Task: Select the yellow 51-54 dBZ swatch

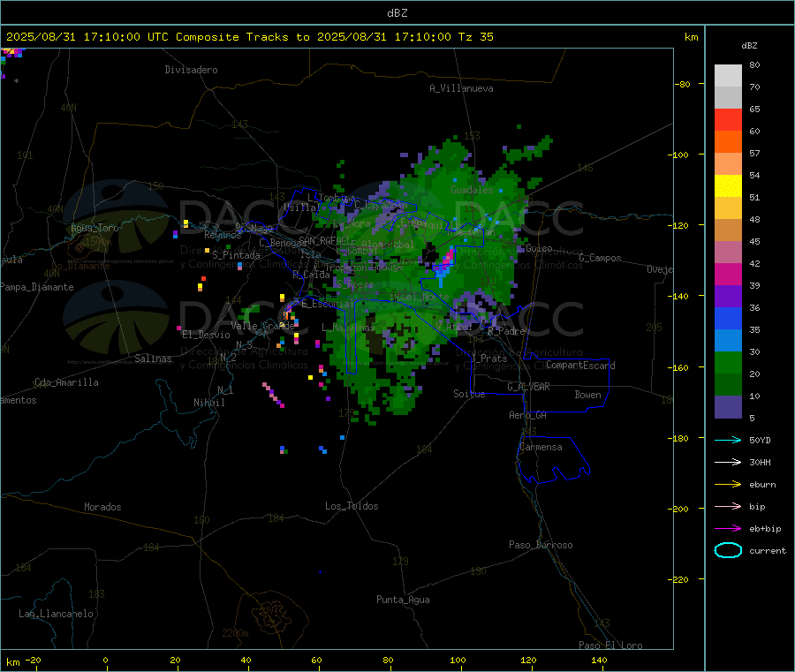Action: coord(728,186)
